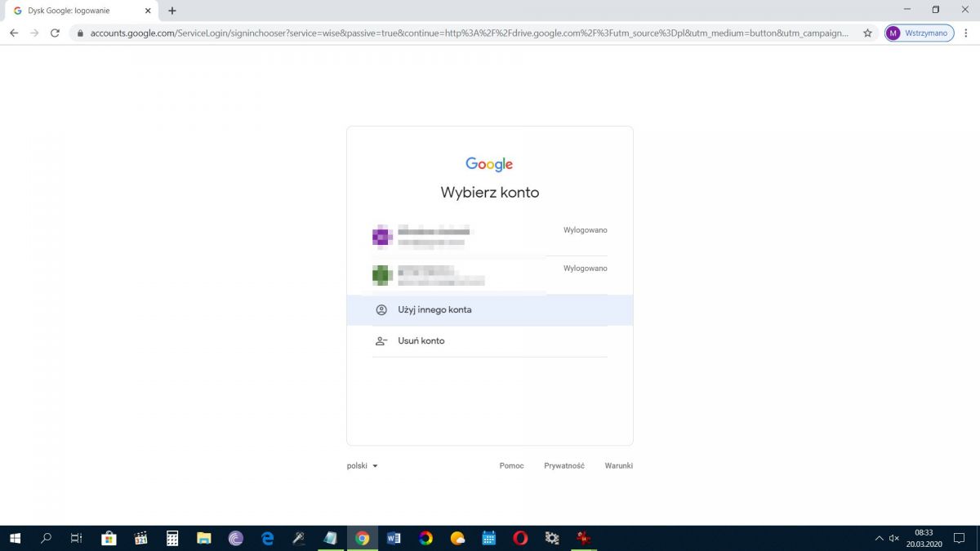Choose the second account with green avatar
The height and width of the screenshot is (551, 980).
point(489,275)
